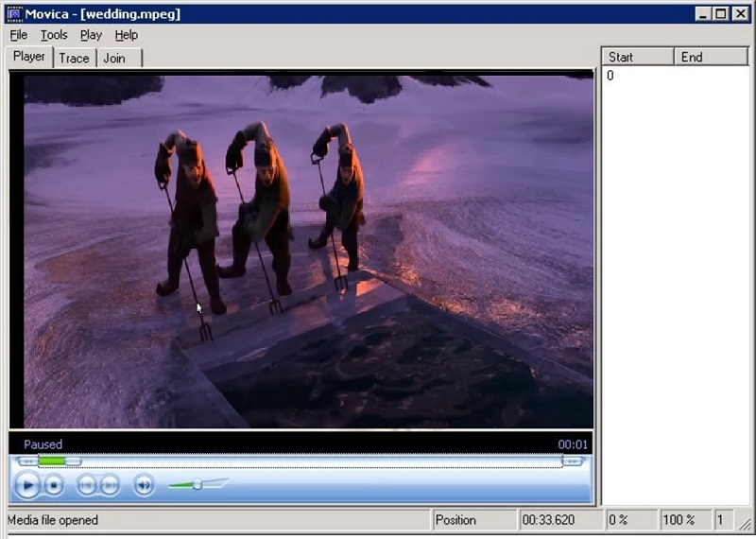Click the Play button in player controls
The width and height of the screenshot is (756, 539).
(27, 485)
